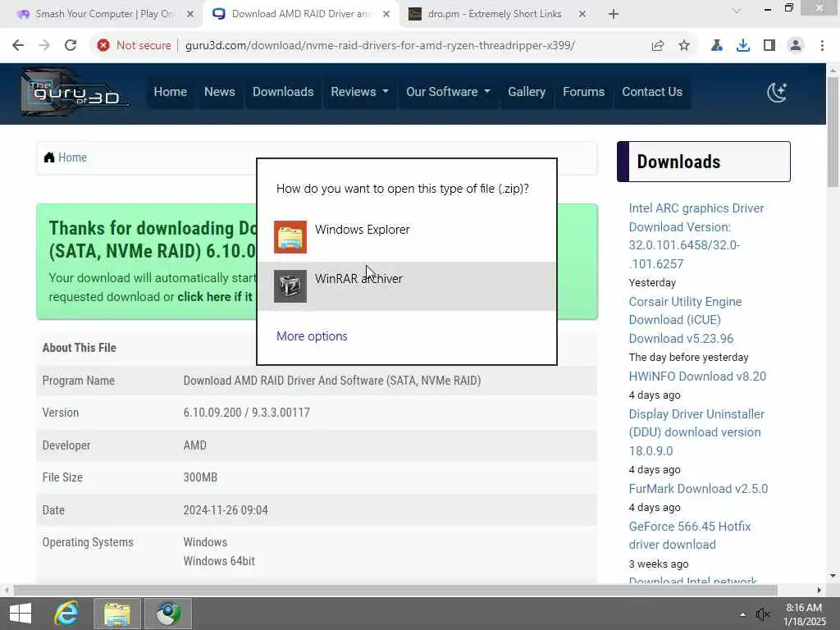Close the dro.pm tab

coord(582,15)
